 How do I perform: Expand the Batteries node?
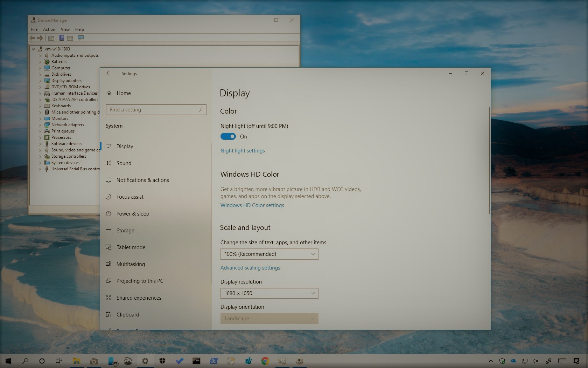point(40,62)
